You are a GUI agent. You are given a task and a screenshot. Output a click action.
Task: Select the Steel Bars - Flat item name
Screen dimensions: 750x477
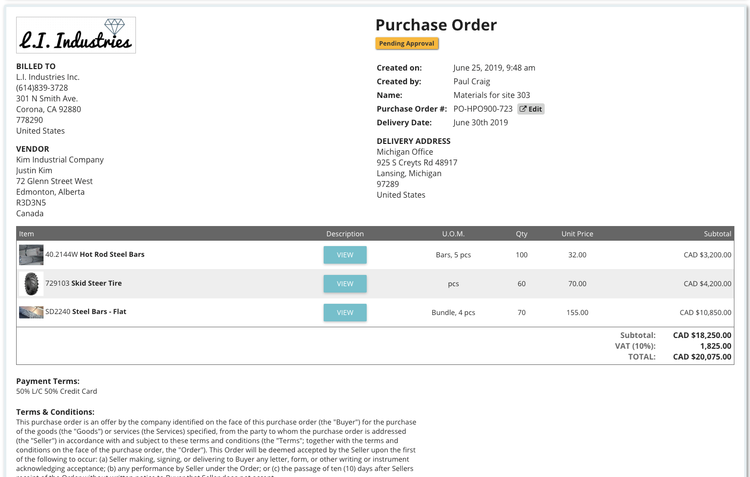[x=99, y=311]
